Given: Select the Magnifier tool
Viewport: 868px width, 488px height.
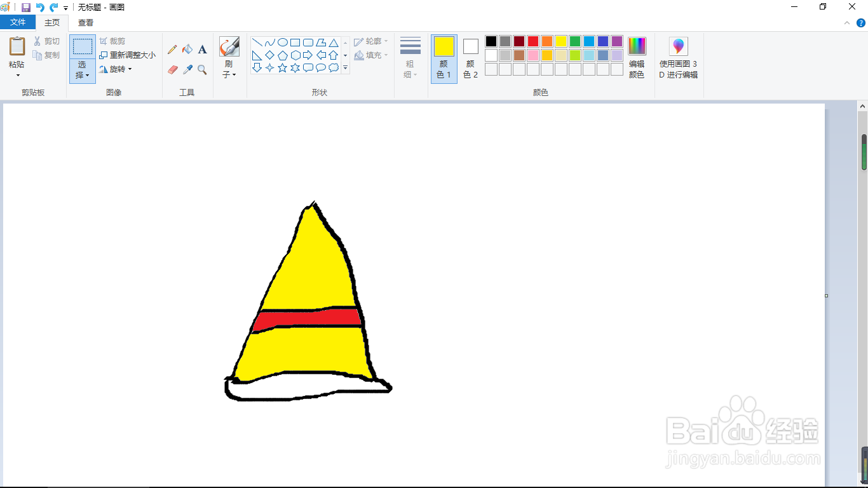Looking at the screenshot, I should (202, 70).
